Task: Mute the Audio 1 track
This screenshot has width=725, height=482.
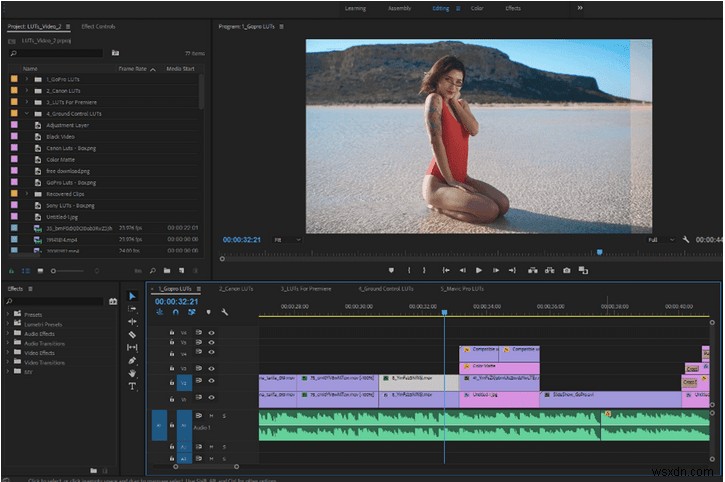Action: [x=211, y=415]
